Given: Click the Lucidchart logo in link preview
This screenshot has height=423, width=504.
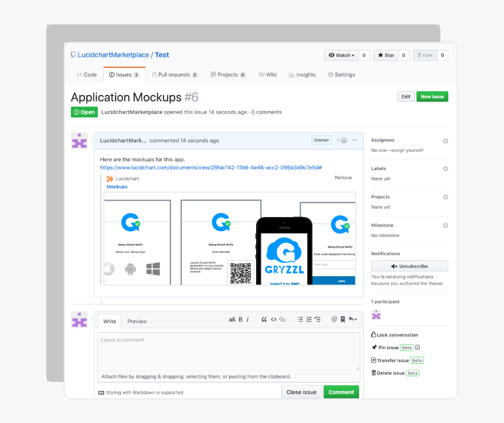Looking at the screenshot, I should [x=110, y=178].
